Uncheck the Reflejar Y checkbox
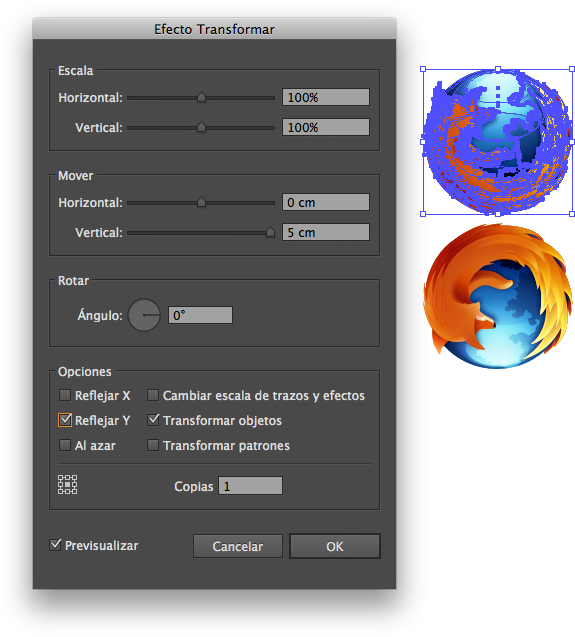Viewport: 575px width, 637px height. point(65,420)
